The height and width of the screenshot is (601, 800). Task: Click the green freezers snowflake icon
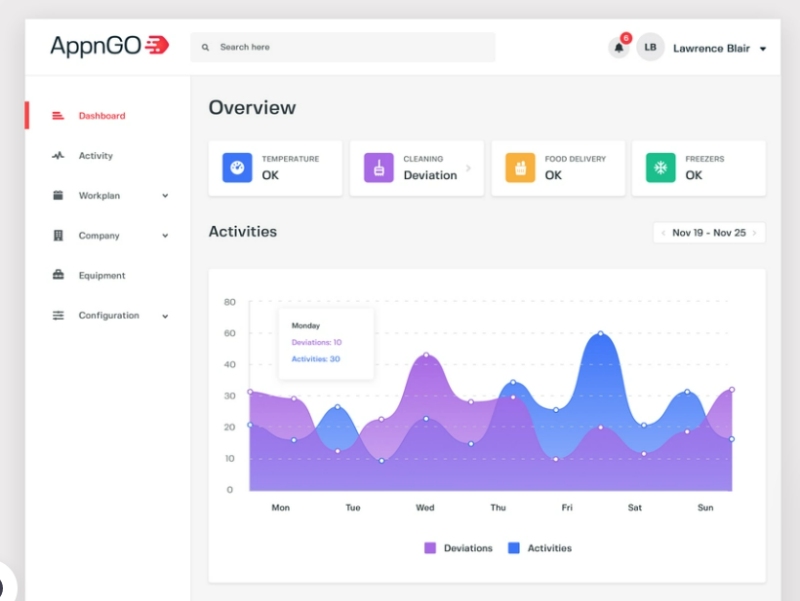coord(660,168)
